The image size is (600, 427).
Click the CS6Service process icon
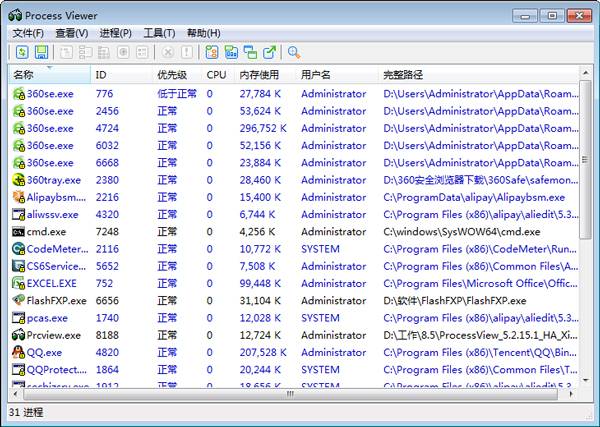click(x=18, y=266)
